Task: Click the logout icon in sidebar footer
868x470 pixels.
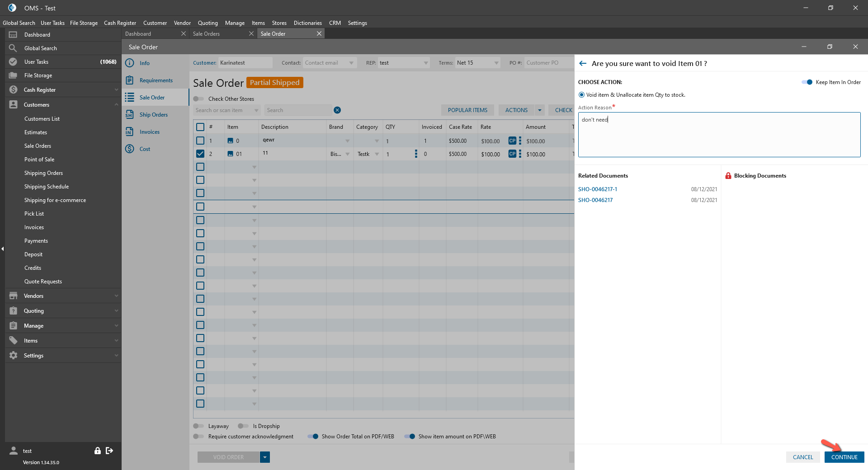Action: click(109, 451)
